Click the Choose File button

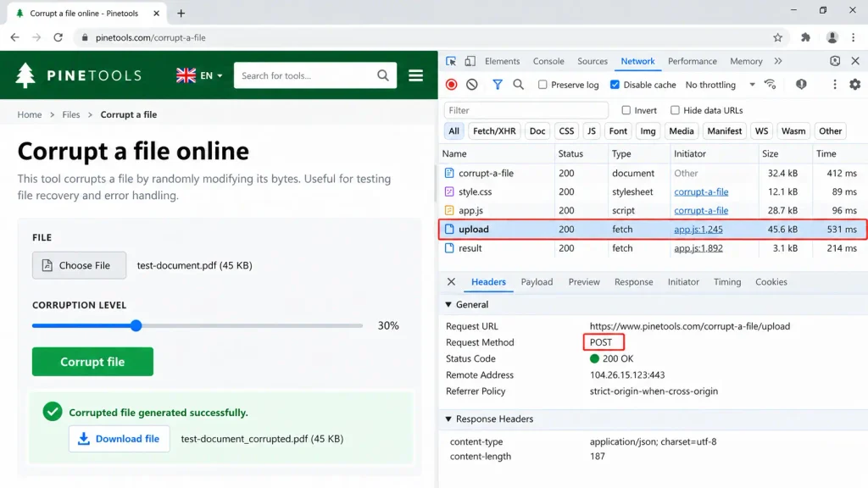tap(79, 265)
